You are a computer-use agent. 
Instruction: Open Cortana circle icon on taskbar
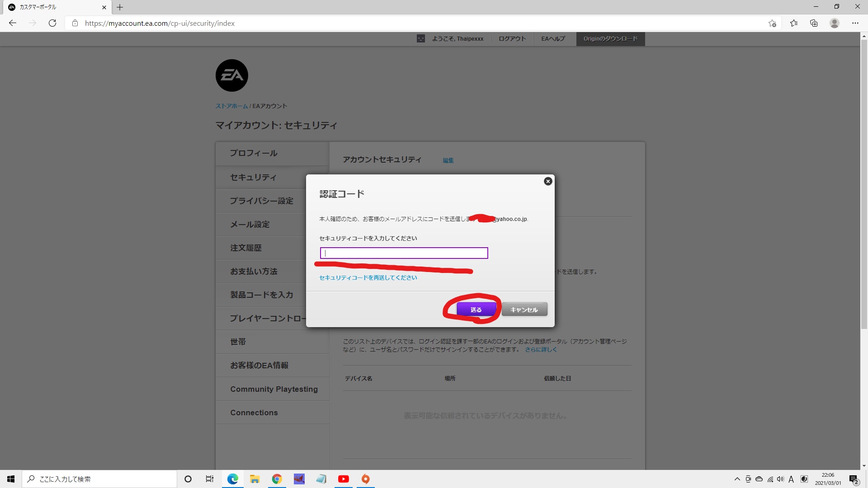188,479
